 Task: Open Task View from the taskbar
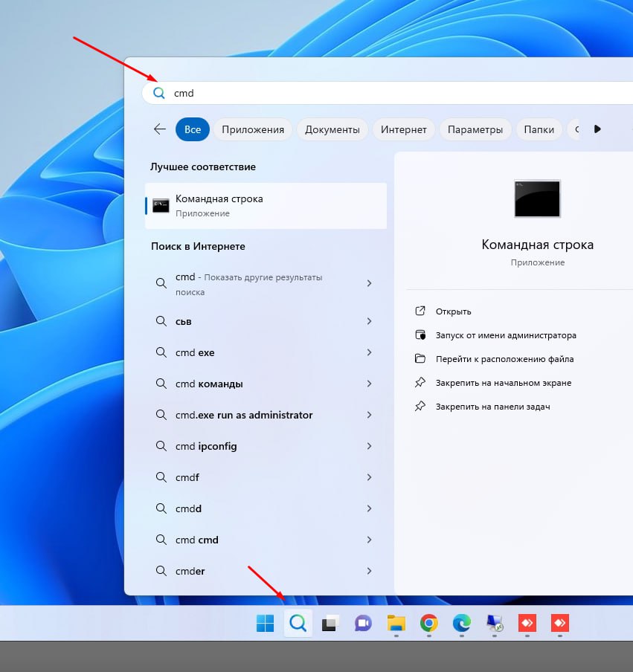pyautogui.click(x=331, y=623)
